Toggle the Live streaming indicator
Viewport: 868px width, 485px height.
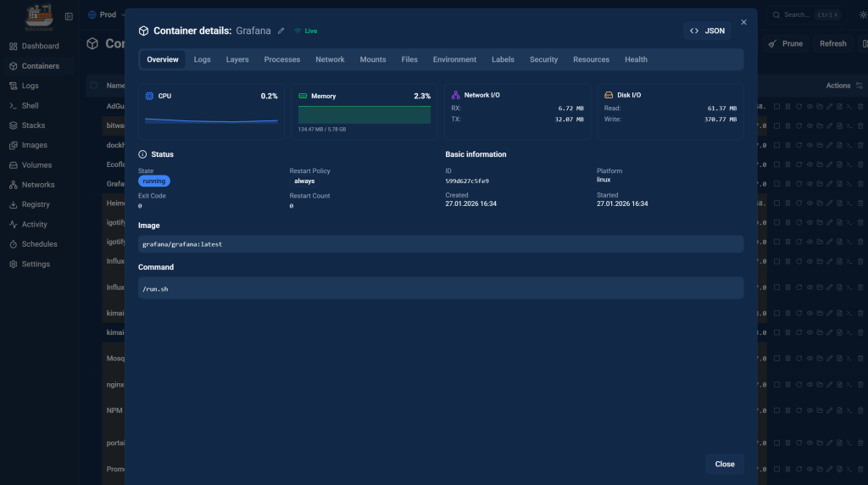coord(305,31)
